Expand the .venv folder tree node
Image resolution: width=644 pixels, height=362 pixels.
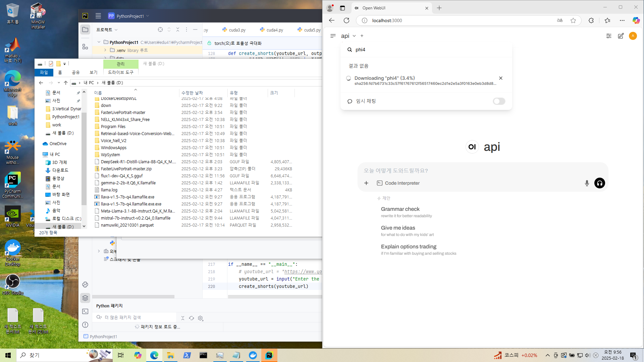pyautogui.click(x=105, y=50)
